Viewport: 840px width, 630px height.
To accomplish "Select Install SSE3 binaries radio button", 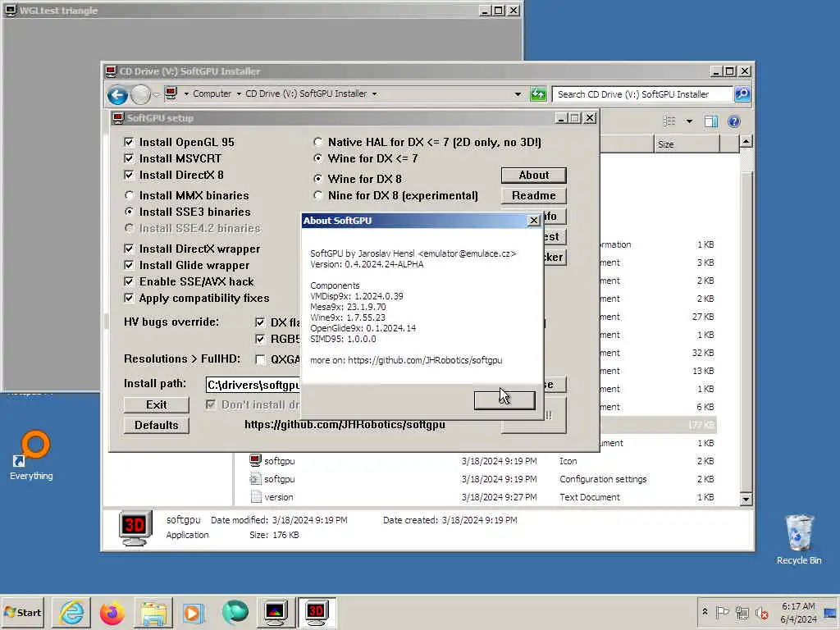I will [129, 212].
